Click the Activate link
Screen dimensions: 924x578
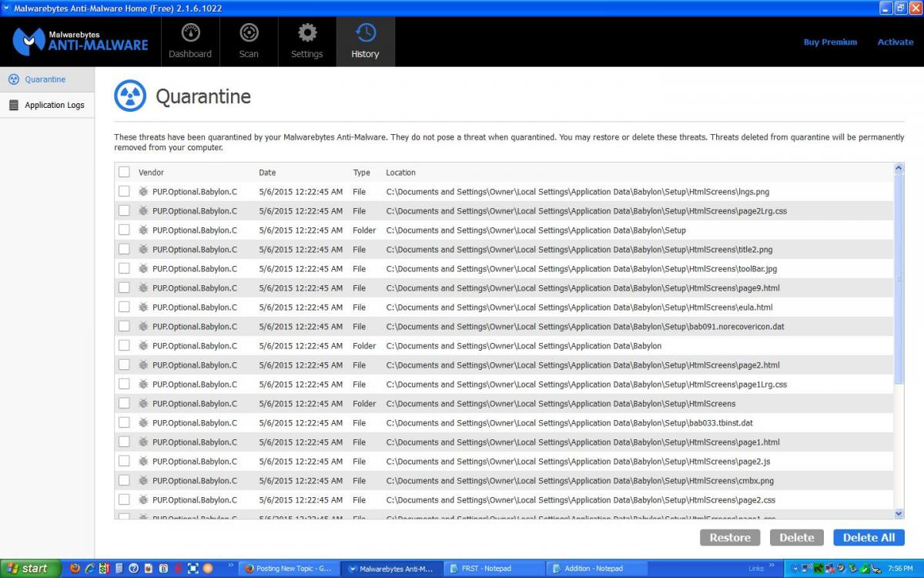(896, 42)
